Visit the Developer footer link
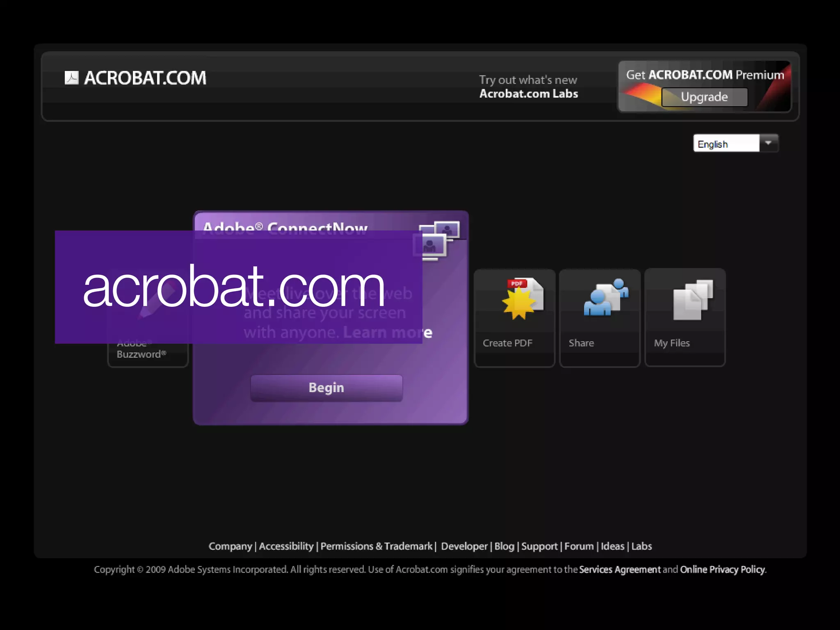This screenshot has width=840, height=630. 464,546
